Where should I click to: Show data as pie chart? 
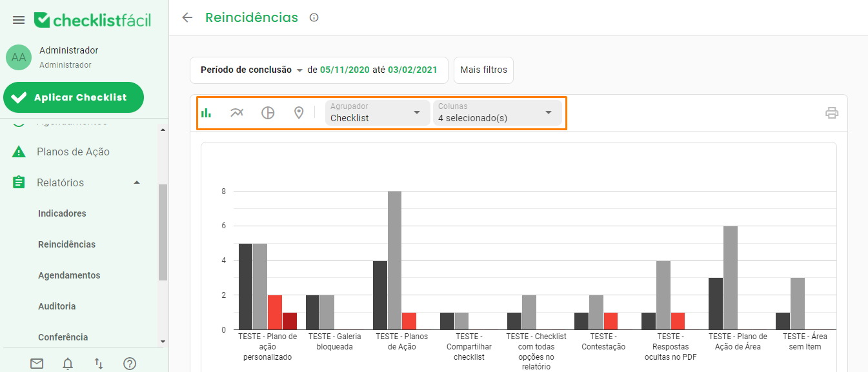[x=267, y=112]
